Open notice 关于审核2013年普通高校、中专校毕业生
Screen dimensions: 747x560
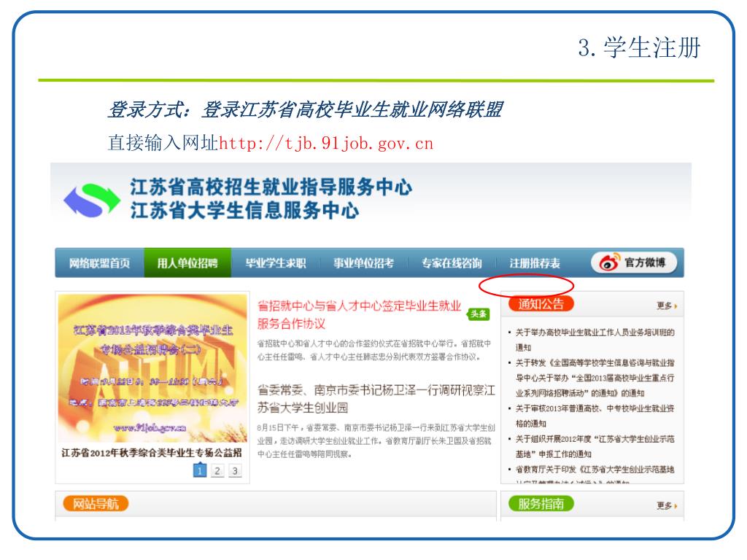pyautogui.click(x=595, y=416)
